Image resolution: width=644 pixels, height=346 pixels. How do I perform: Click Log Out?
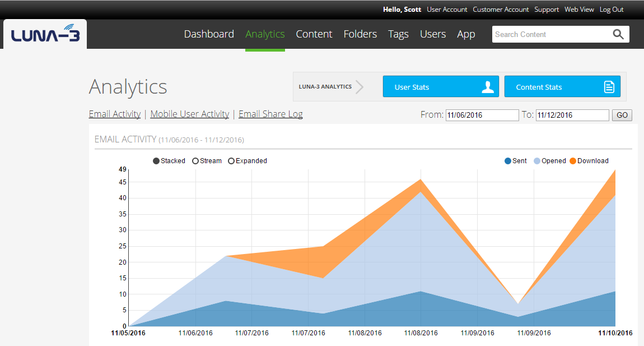point(612,10)
